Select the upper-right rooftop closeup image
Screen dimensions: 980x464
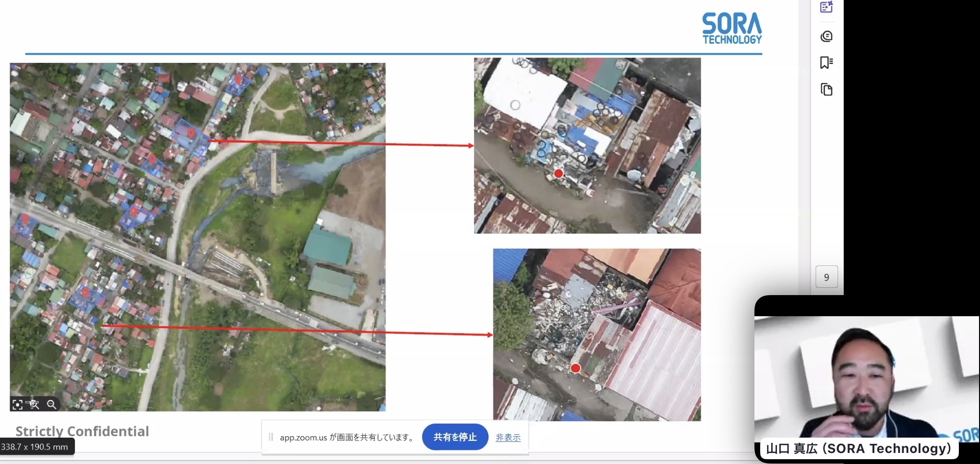[587, 145]
